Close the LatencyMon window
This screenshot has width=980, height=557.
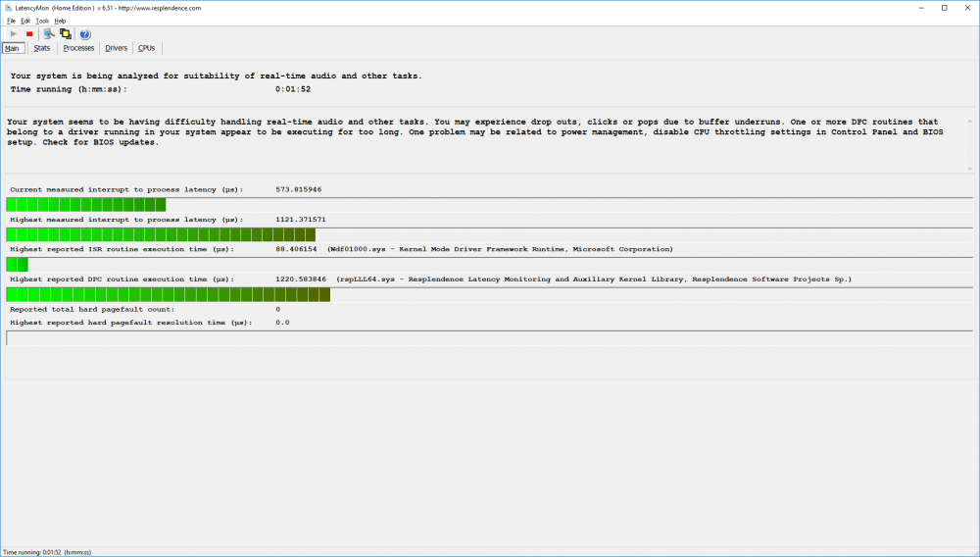pos(967,8)
